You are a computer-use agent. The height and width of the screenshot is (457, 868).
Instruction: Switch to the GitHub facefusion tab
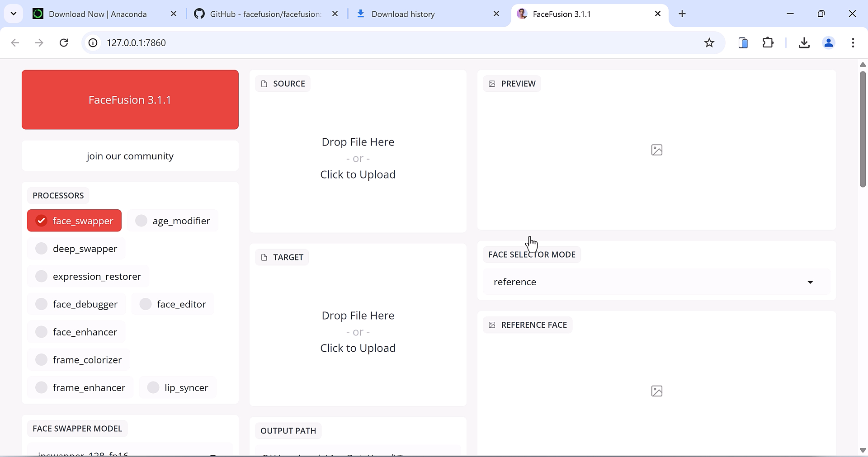266,14
